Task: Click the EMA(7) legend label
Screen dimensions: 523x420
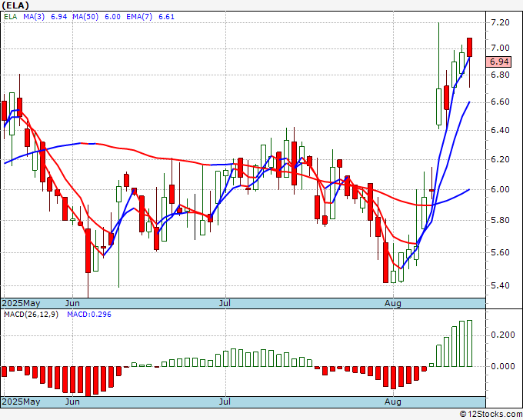Action: [139, 17]
